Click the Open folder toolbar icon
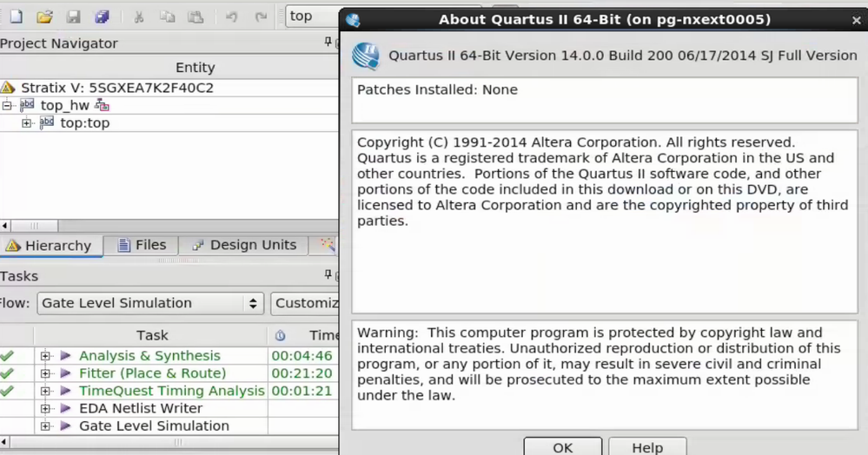Screen dimensions: 868x455 pyautogui.click(x=45, y=16)
